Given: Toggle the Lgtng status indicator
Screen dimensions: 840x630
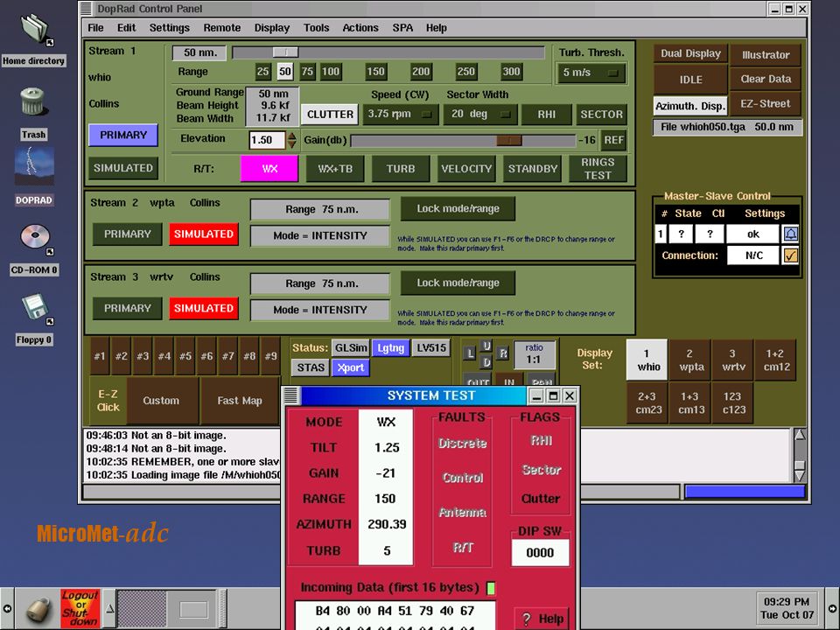Looking at the screenshot, I should (x=391, y=347).
